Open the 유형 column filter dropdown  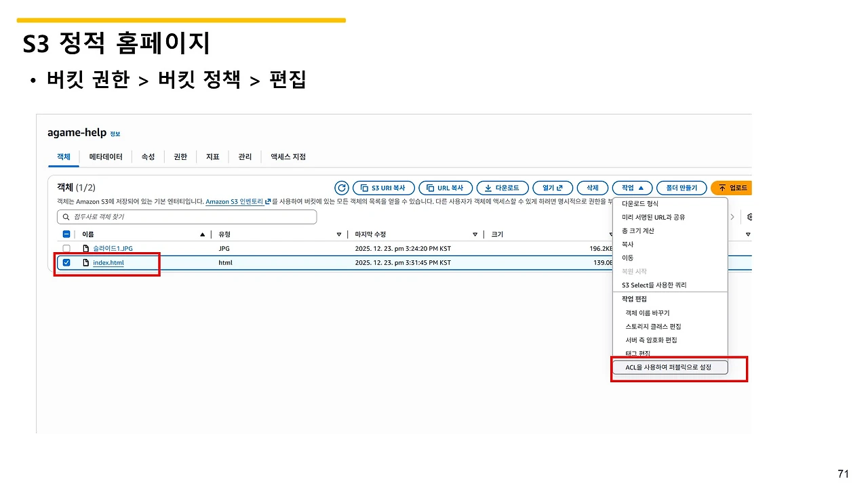click(338, 234)
